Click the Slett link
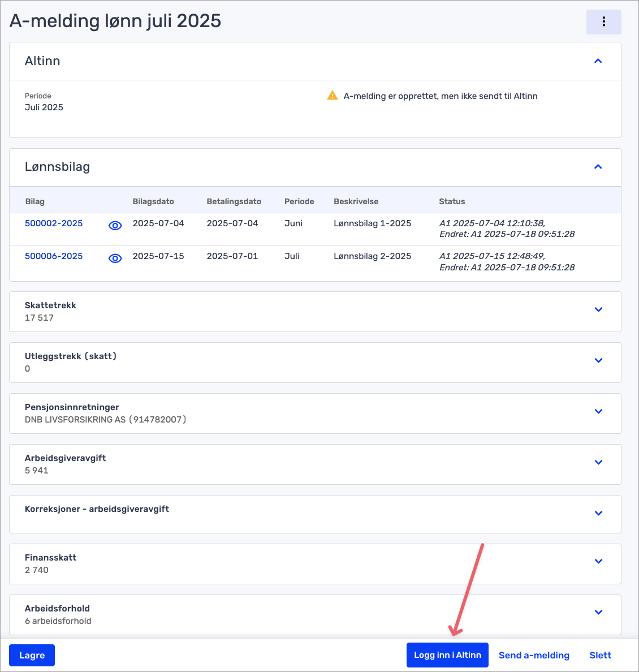The width and height of the screenshot is (639, 672). pyautogui.click(x=600, y=655)
